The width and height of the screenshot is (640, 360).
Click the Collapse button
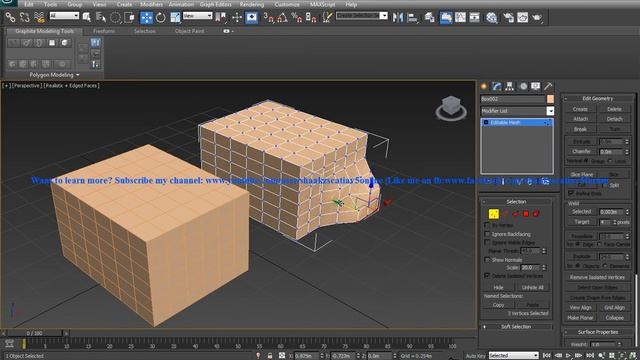pos(614,318)
